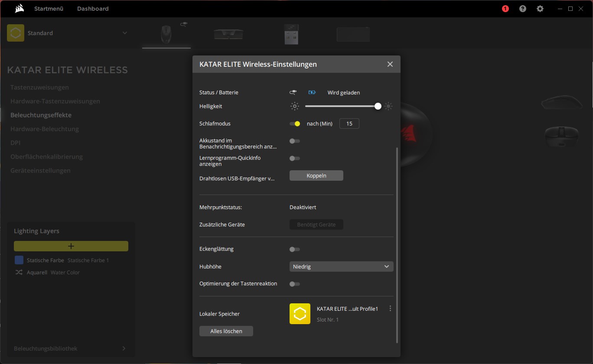Select the mouse front view thumbnail
This screenshot has height=364, width=593.
pyautogui.click(x=561, y=137)
